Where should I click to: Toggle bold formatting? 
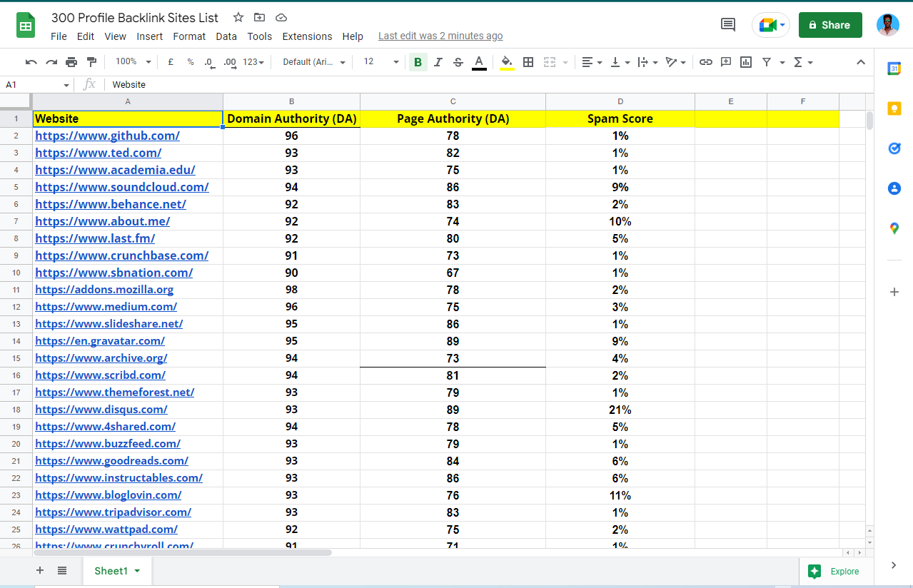pos(418,62)
